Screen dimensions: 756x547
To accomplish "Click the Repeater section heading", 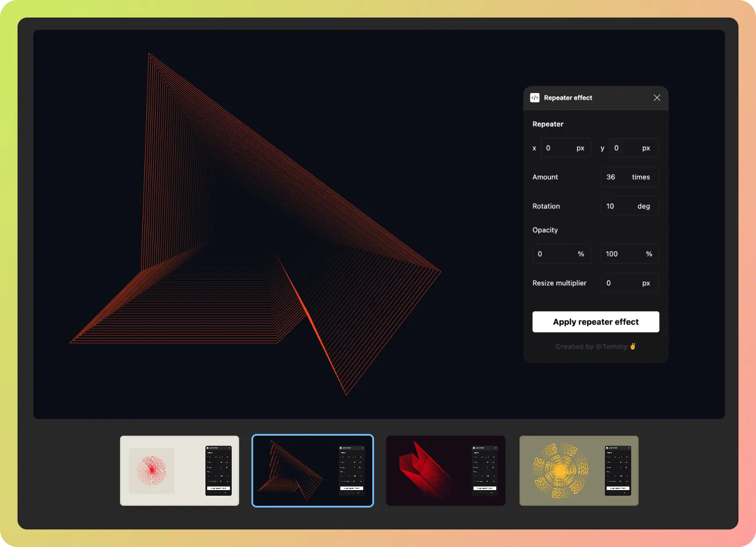I will [x=548, y=124].
